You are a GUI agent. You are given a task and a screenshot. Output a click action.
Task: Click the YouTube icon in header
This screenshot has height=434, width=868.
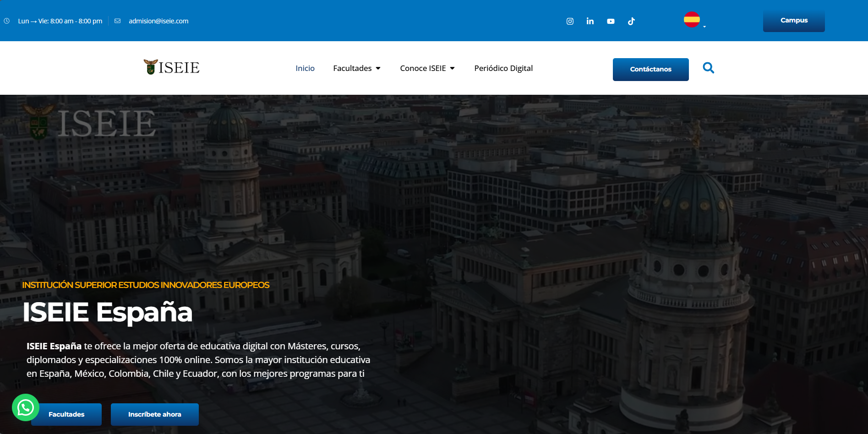point(611,21)
